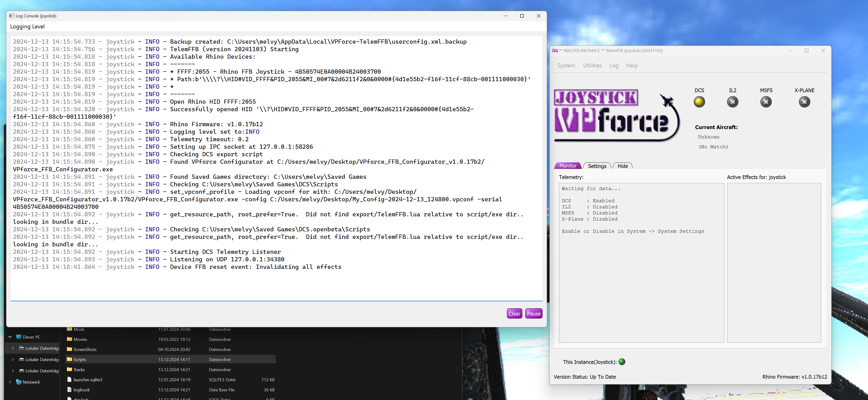Open the System menu

566,65
